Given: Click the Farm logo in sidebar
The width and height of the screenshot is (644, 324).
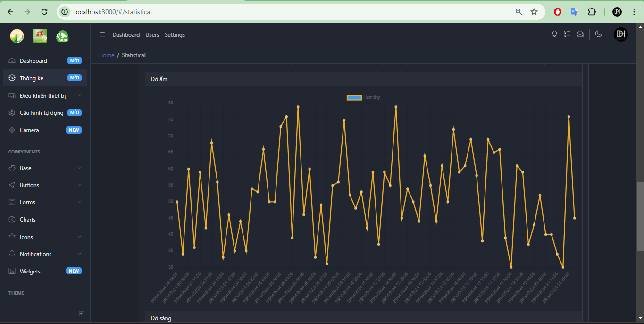Looking at the screenshot, I should [x=62, y=36].
